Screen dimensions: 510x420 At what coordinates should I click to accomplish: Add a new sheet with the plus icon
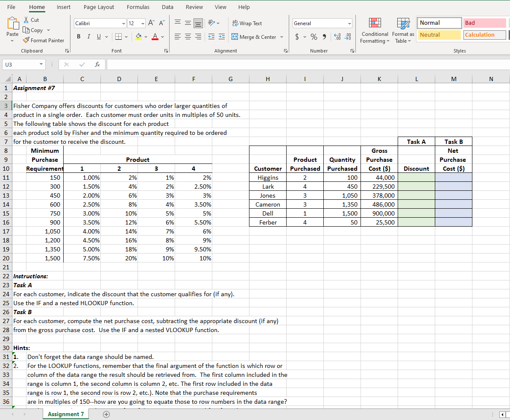pos(106,414)
